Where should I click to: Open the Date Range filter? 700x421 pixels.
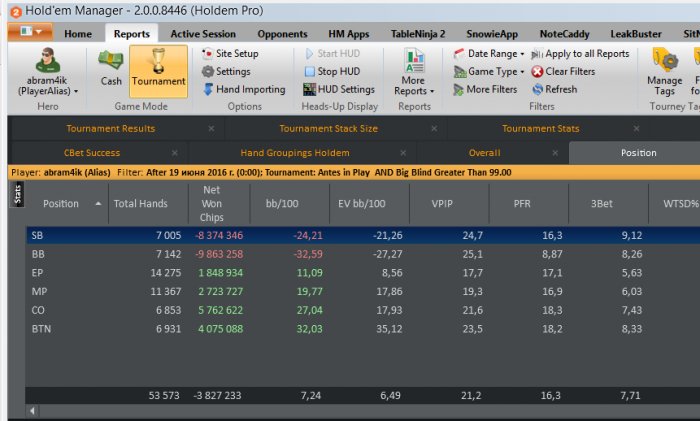click(x=489, y=54)
